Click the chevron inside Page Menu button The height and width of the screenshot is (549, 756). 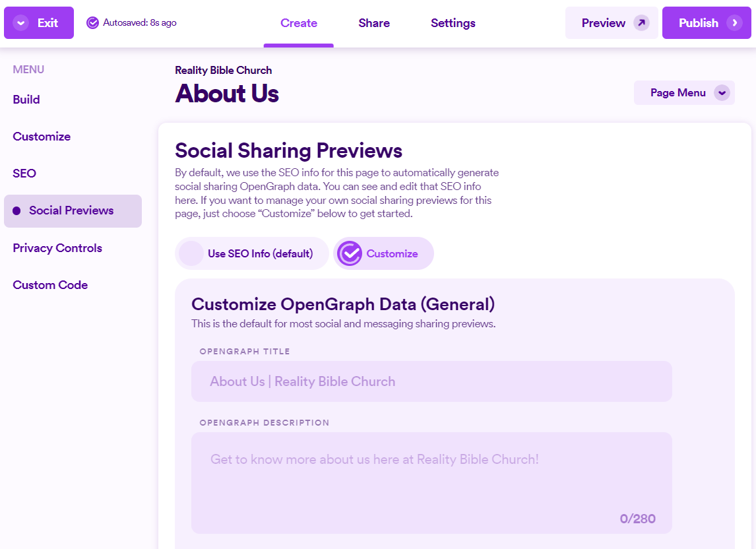[722, 92]
